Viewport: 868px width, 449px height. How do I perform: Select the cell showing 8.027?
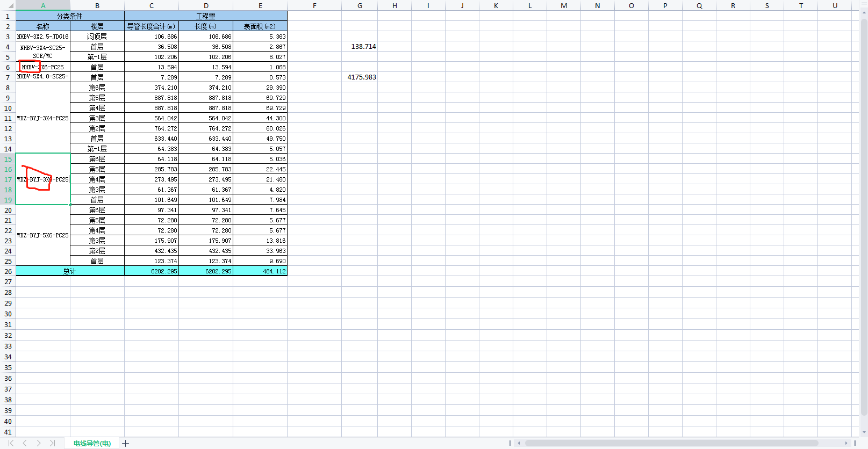click(x=260, y=57)
